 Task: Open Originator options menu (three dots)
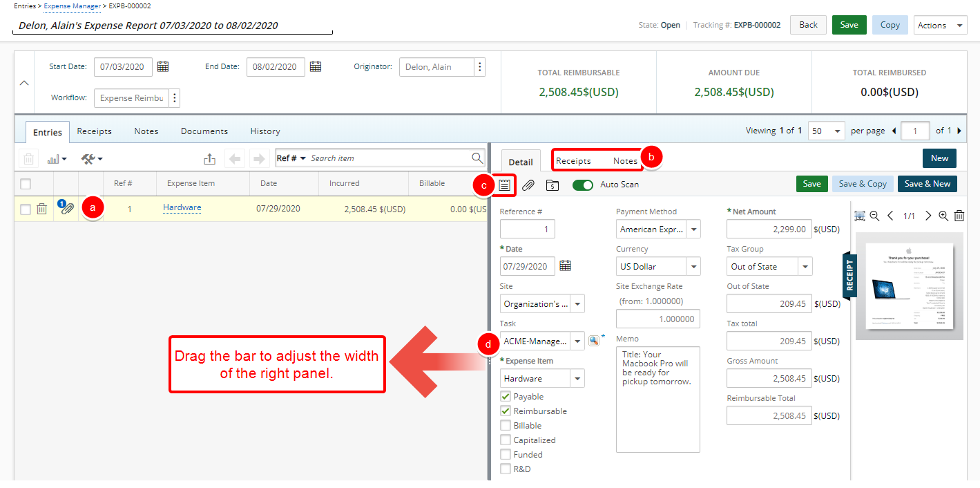(x=480, y=67)
